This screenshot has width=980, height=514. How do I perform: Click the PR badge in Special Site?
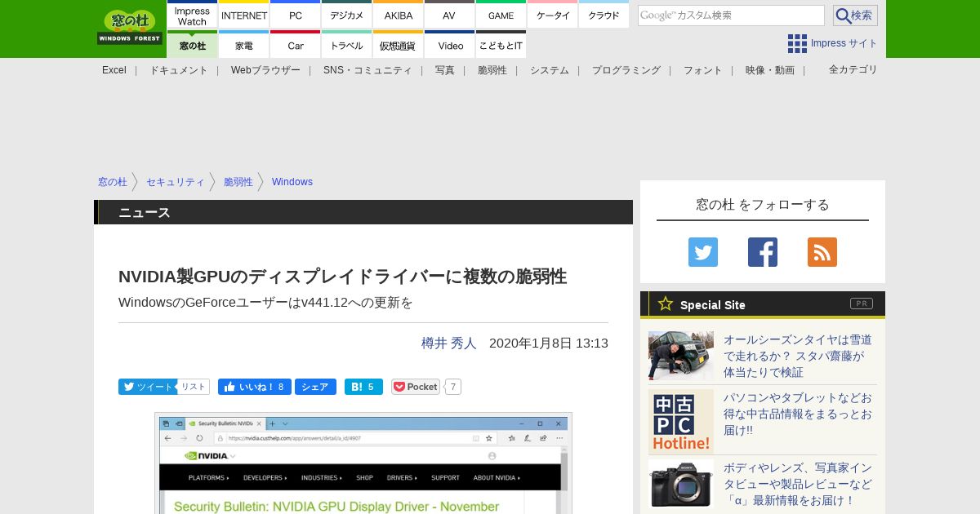pyautogui.click(x=862, y=304)
